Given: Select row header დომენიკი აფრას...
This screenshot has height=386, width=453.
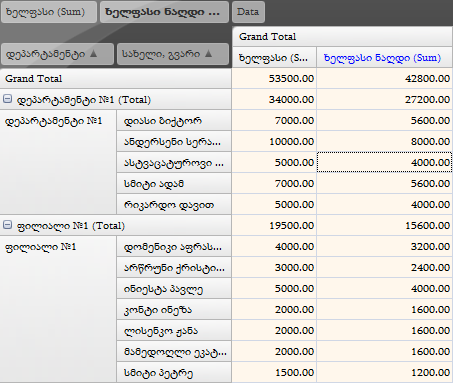Looking at the screenshot, I should coord(174,246).
